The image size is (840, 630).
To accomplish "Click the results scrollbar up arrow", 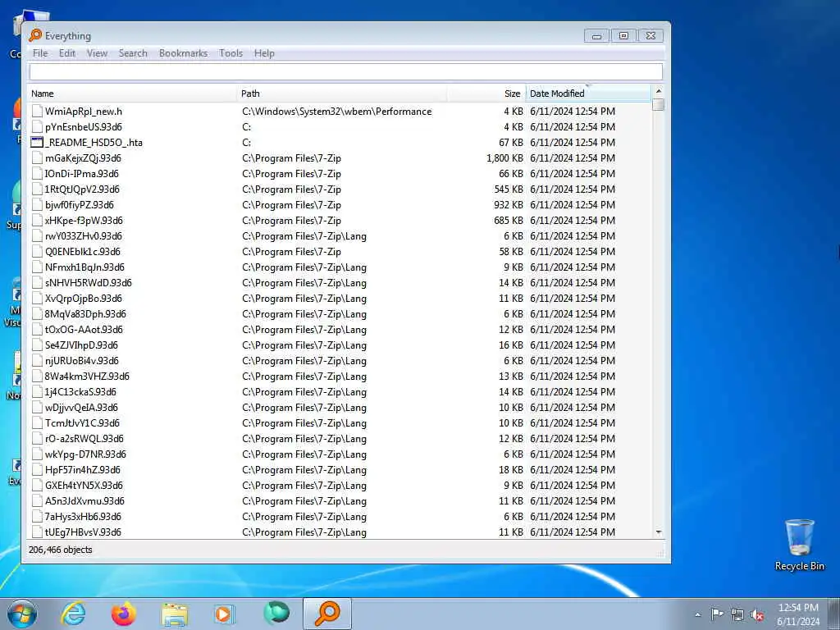I will coord(659,91).
